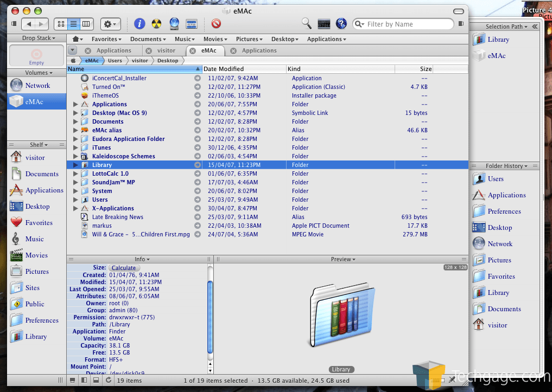
Task: Switch to list view mode
Action: click(x=74, y=24)
